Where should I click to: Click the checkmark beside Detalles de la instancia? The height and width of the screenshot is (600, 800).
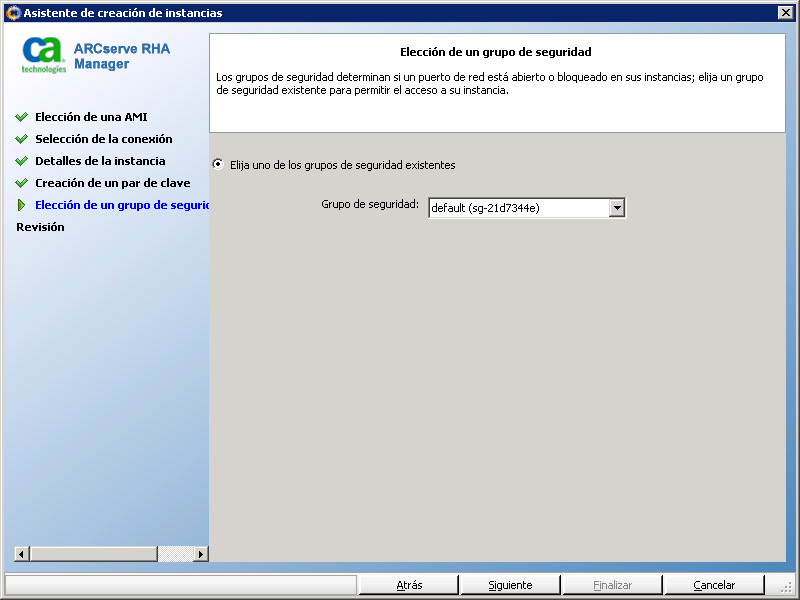click(22, 161)
